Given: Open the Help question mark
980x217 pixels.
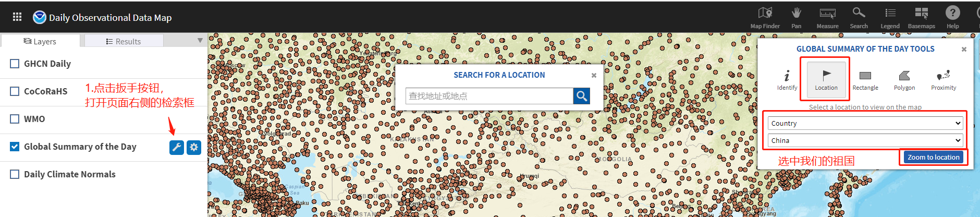Looking at the screenshot, I should (x=952, y=17).
